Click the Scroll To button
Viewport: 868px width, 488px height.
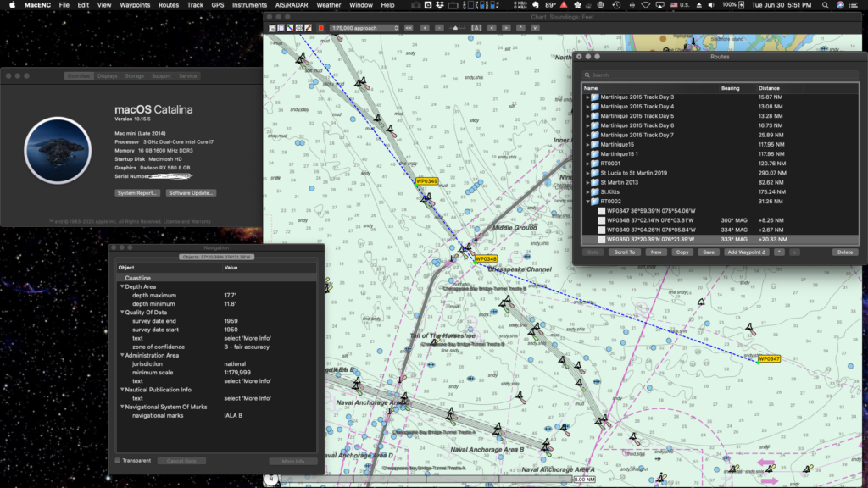click(625, 252)
